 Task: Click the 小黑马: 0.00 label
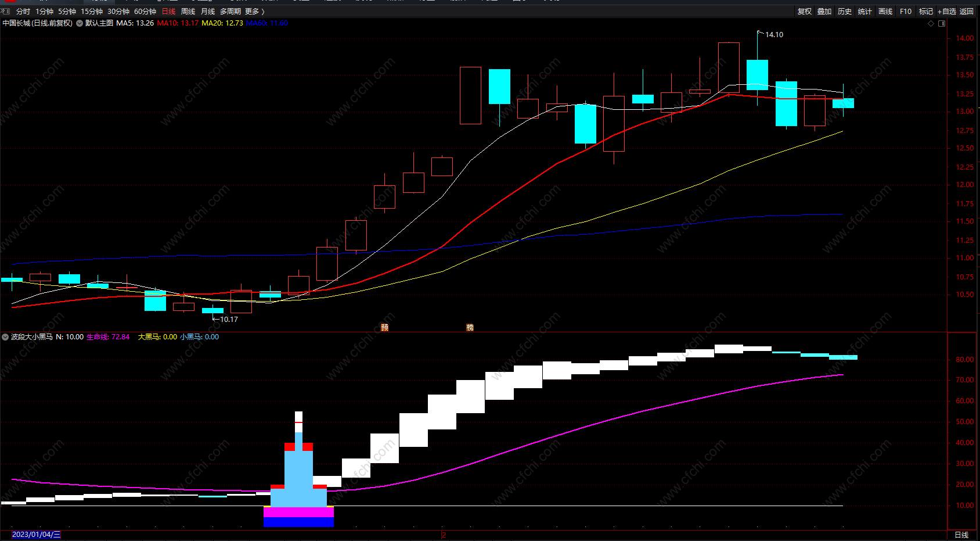coord(200,337)
